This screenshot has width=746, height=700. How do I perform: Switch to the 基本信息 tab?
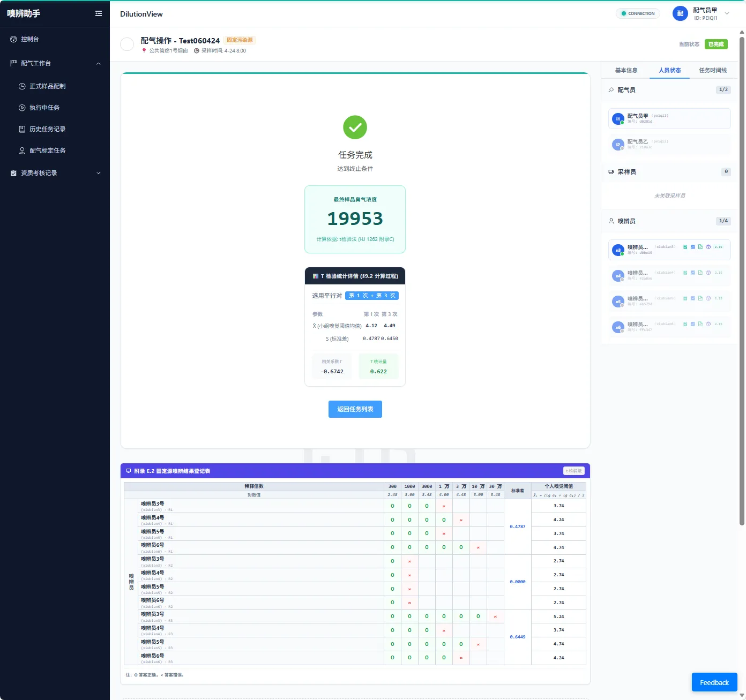pyautogui.click(x=626, y=70)
